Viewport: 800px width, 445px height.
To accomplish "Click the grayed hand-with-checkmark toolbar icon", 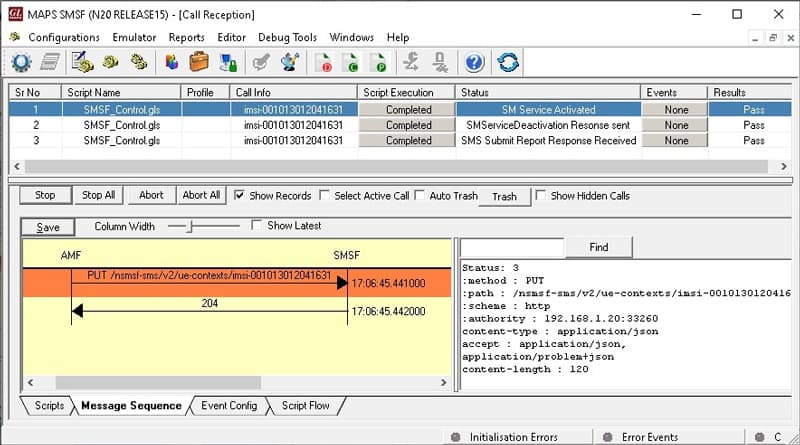I will pos(262,62).
